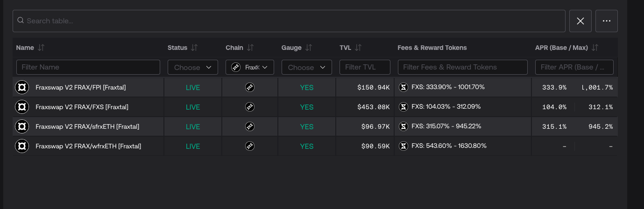The width and height of the screenshot is (644, 209).
Task: Click reward text FXS: 543.60% - 1630.80%
Action: click(x=449, y=146)
